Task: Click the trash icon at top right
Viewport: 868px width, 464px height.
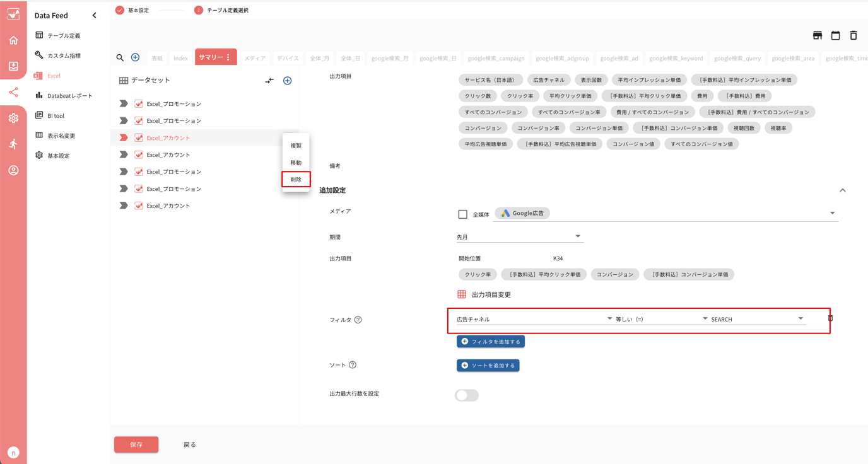Action: click(x=853, y=36)
